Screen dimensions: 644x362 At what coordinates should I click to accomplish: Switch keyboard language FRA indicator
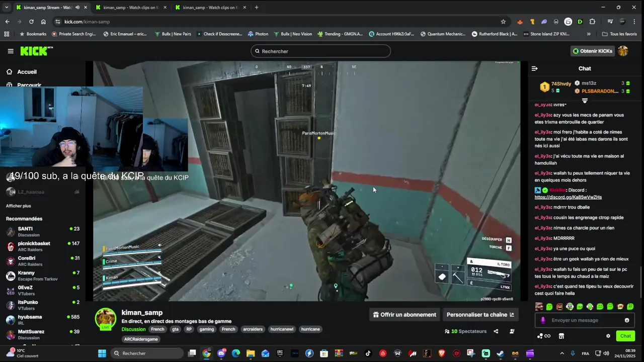[586, 353]
